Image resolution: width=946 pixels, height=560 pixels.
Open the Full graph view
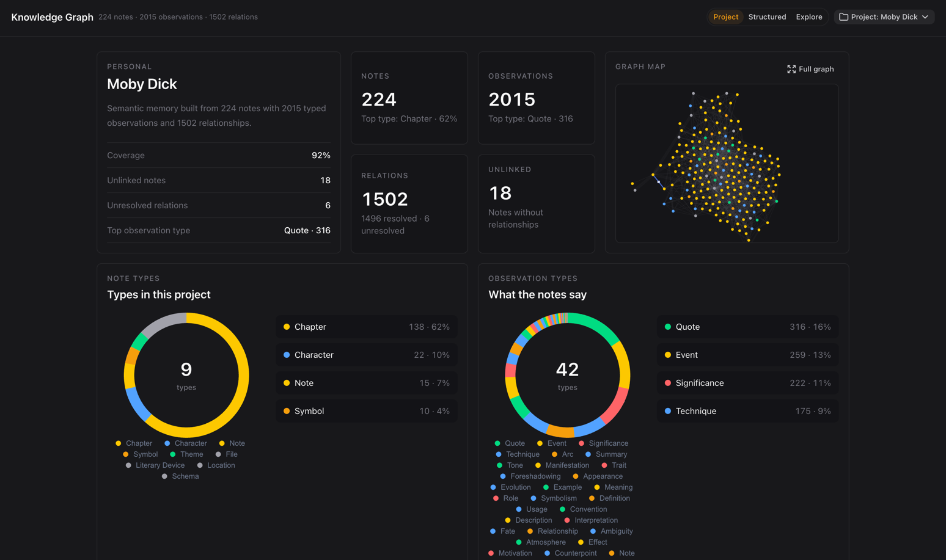point(810,69)
